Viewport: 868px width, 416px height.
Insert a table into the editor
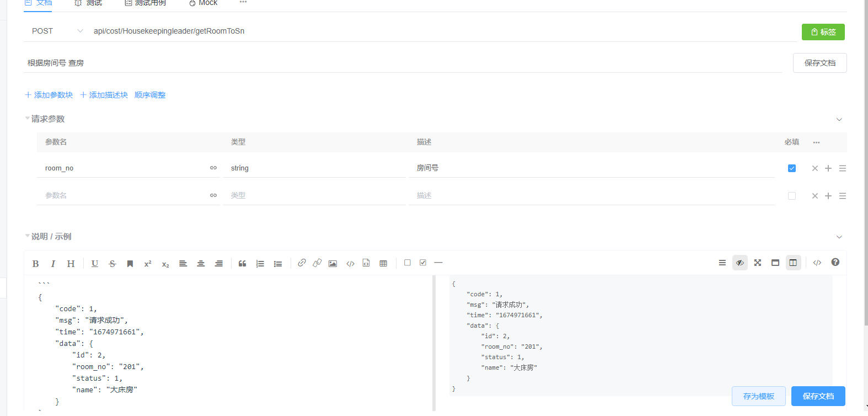(x=383, y=264)
